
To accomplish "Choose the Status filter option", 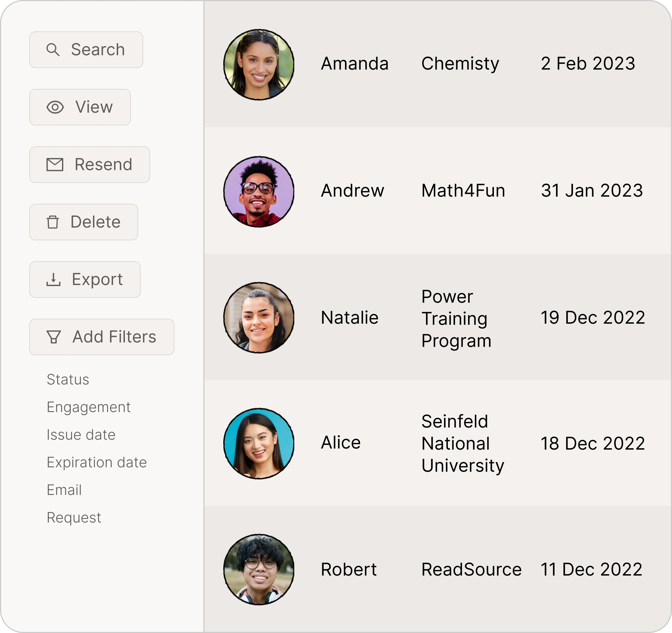I will (x=68, y=380).
